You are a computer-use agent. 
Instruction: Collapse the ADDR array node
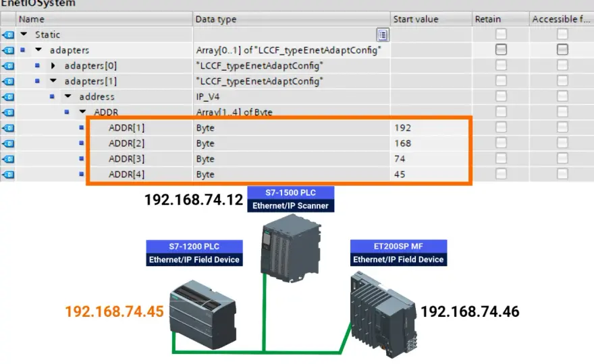coord(82,112)
